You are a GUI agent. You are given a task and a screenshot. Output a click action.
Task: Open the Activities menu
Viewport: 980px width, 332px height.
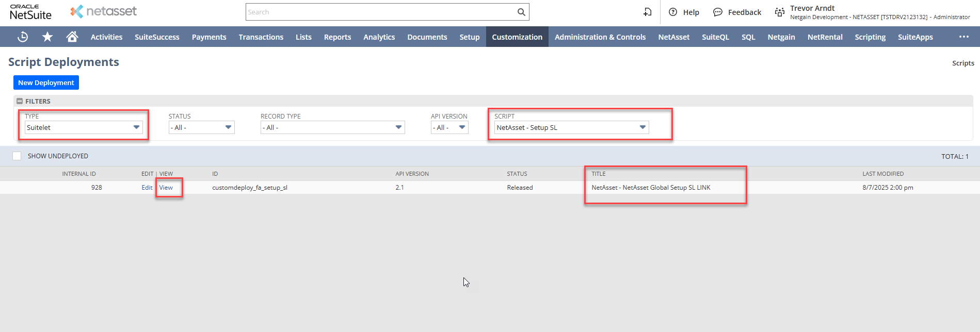107,37
